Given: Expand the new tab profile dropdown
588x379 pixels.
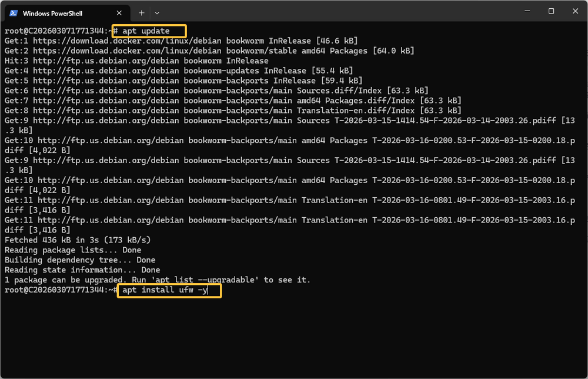Looking at the screenshot, I should pos(157,12).
